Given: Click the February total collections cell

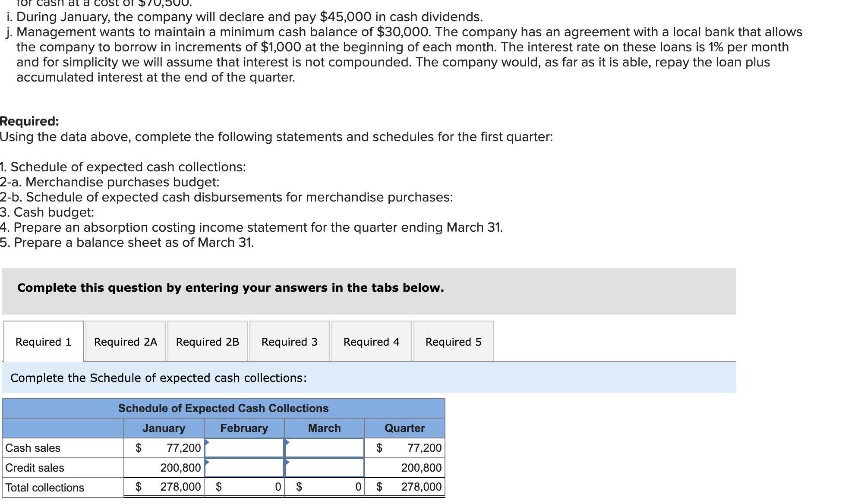Looking at the screenshot, I should [244, 487].
